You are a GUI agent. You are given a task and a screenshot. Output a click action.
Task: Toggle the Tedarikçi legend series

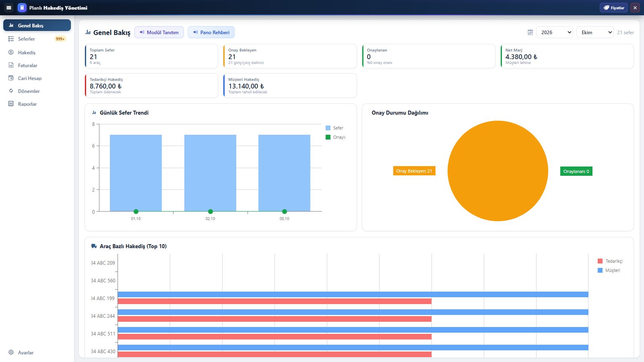tap(610, 261)
